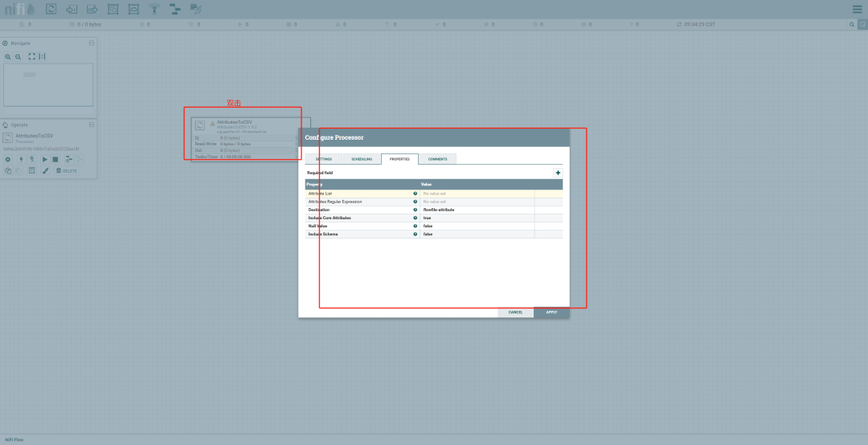Click the Disable icon in Operate panel
This screenshot has width=868, height=445.
31,159
